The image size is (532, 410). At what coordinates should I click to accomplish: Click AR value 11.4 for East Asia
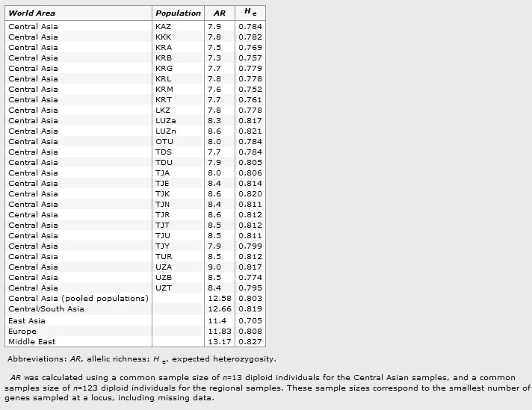point(217,321)
